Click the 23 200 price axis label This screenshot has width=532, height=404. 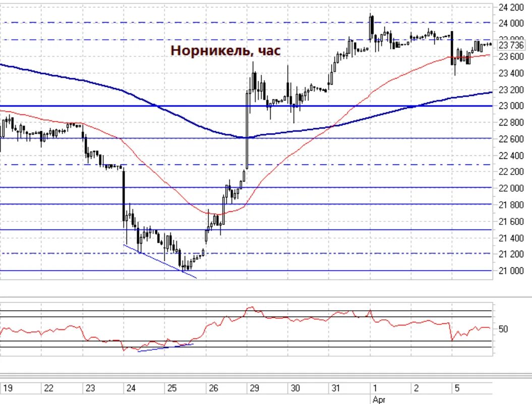pos(511,90)
